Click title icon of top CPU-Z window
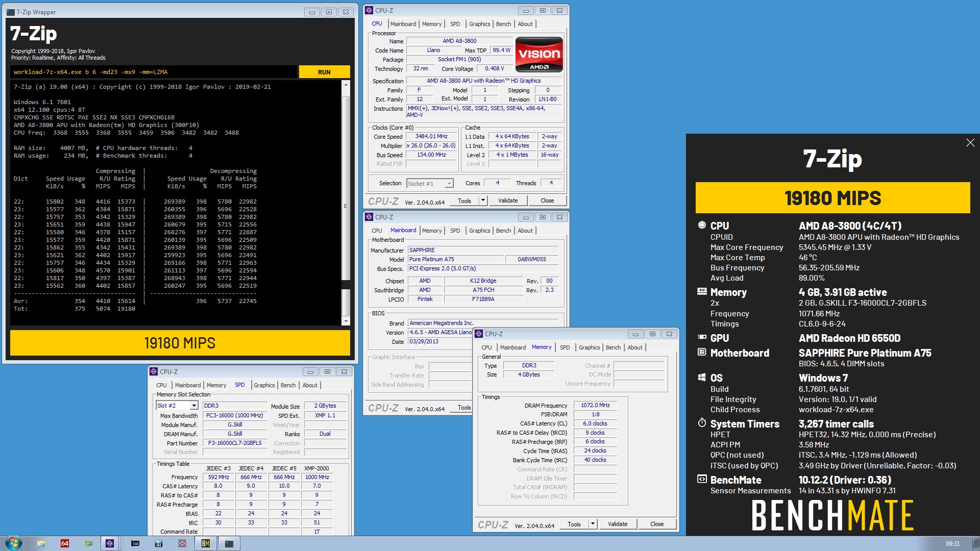Image resolution: width=980 pixels, height=551 pixels. pyautogui.click(x=369, y=10)
